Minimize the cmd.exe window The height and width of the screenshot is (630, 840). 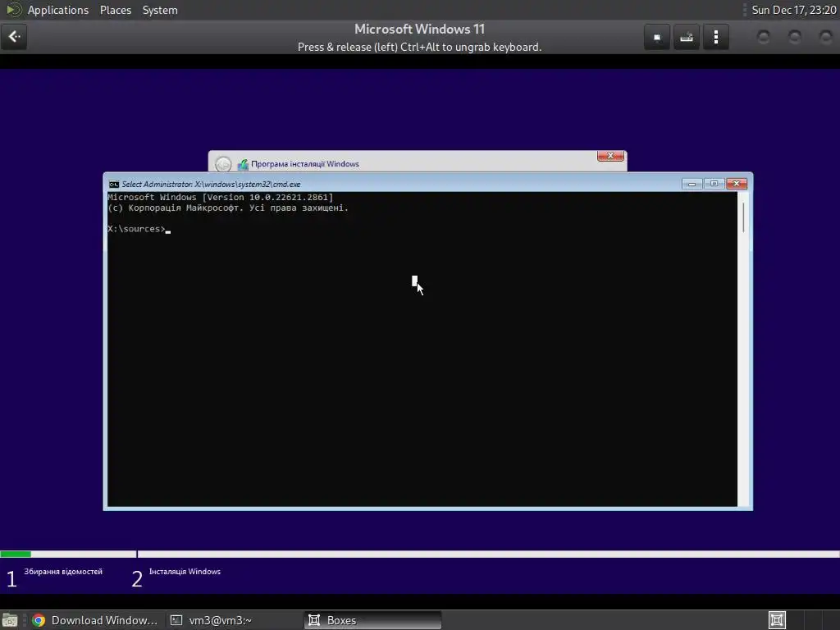pos(692,184)
